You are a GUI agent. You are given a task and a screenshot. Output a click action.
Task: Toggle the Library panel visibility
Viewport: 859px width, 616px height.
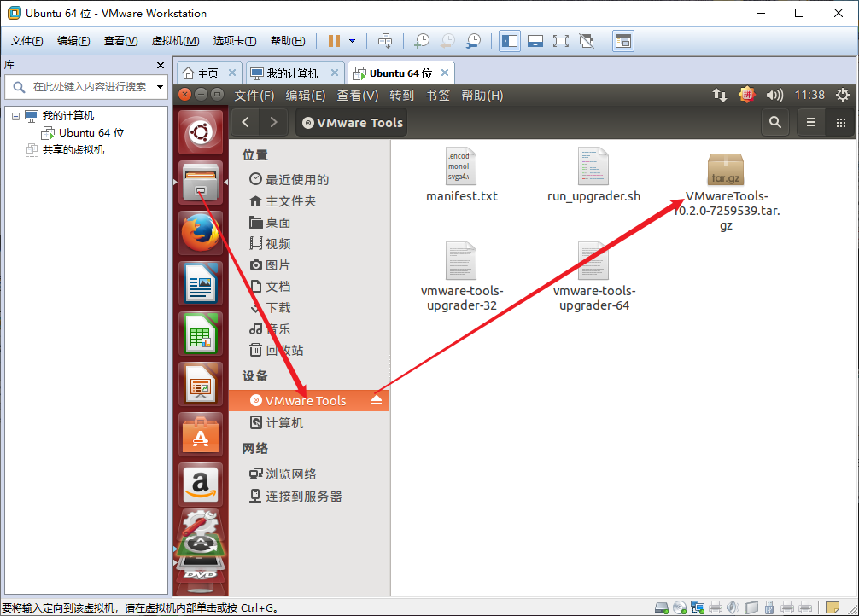[x=509, y=40]
